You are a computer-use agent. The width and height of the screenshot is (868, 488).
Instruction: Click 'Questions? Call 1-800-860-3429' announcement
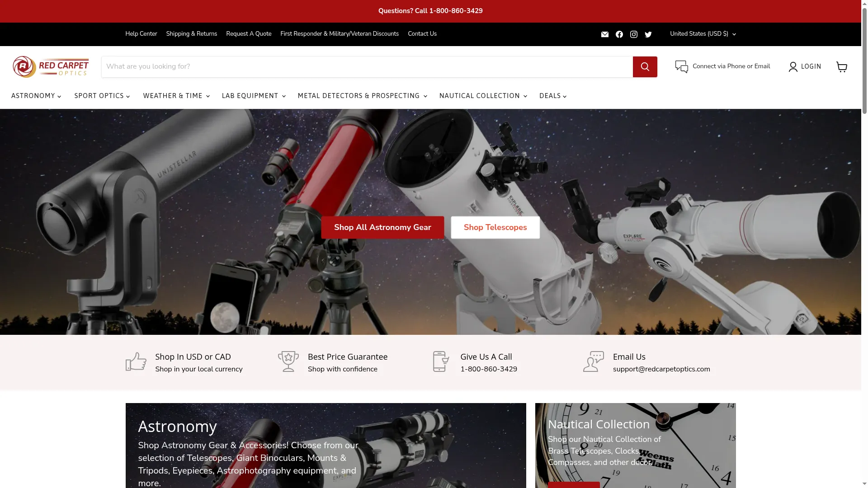[x=430, y=11]
